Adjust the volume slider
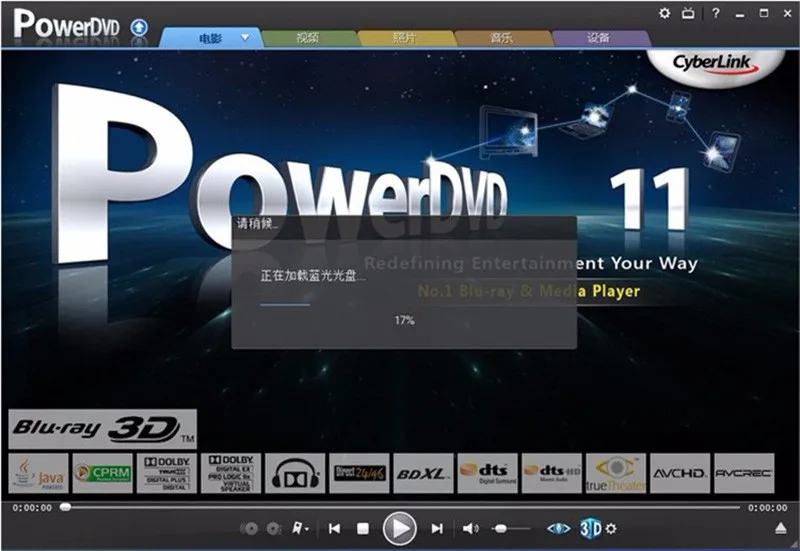Screen dimensions: 800x551 [x=510, y=529]
